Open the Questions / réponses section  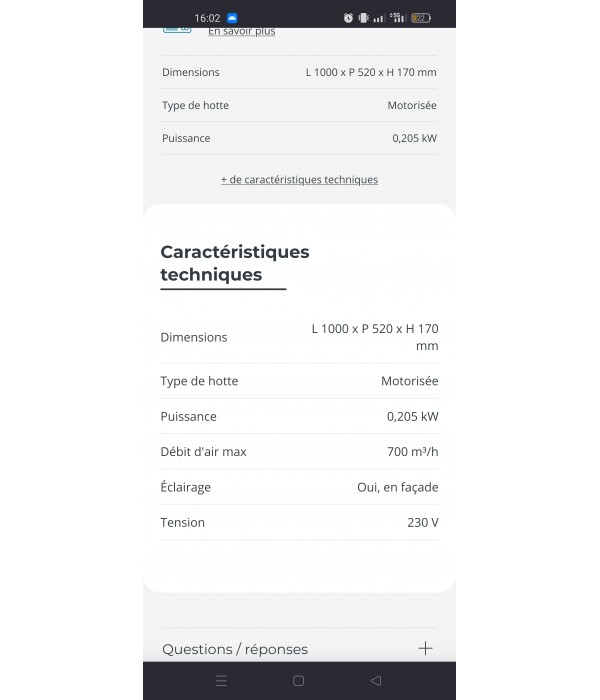235,649
